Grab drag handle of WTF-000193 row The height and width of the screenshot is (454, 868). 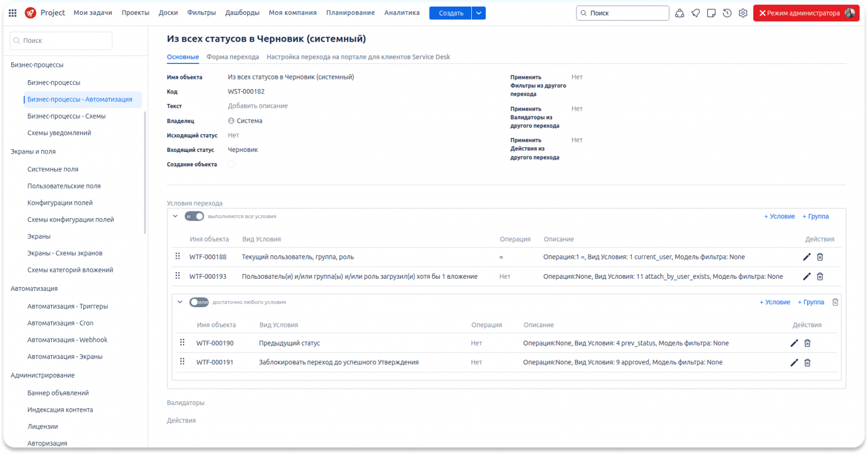[177, 276]
